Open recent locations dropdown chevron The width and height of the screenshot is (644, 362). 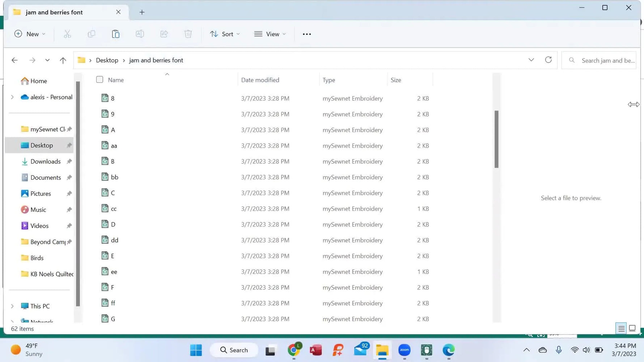[x=47, y=60]
